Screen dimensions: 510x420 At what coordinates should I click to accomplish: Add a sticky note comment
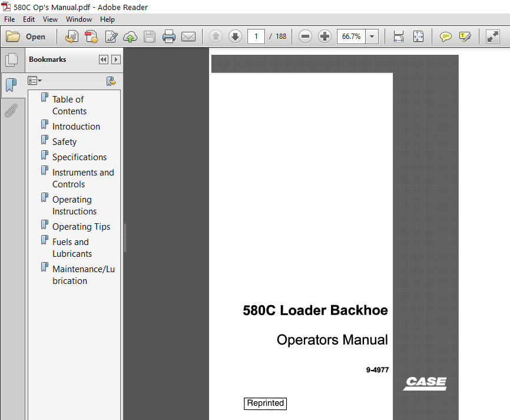click(x=445, y=37)
